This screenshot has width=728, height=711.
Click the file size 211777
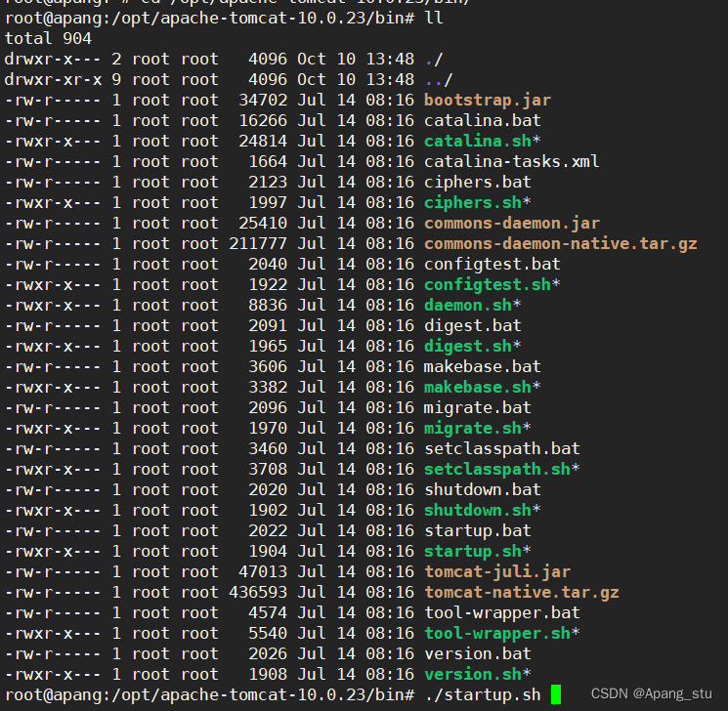258,243
